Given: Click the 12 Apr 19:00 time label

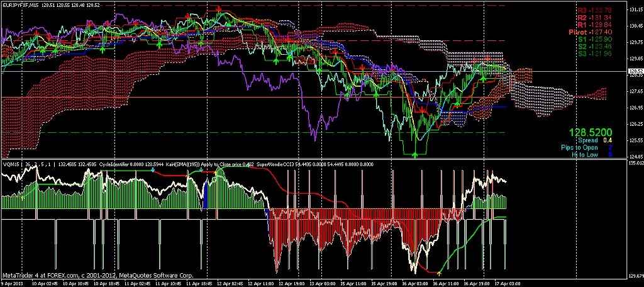Looking at the screenshot, I should [291, 283].
